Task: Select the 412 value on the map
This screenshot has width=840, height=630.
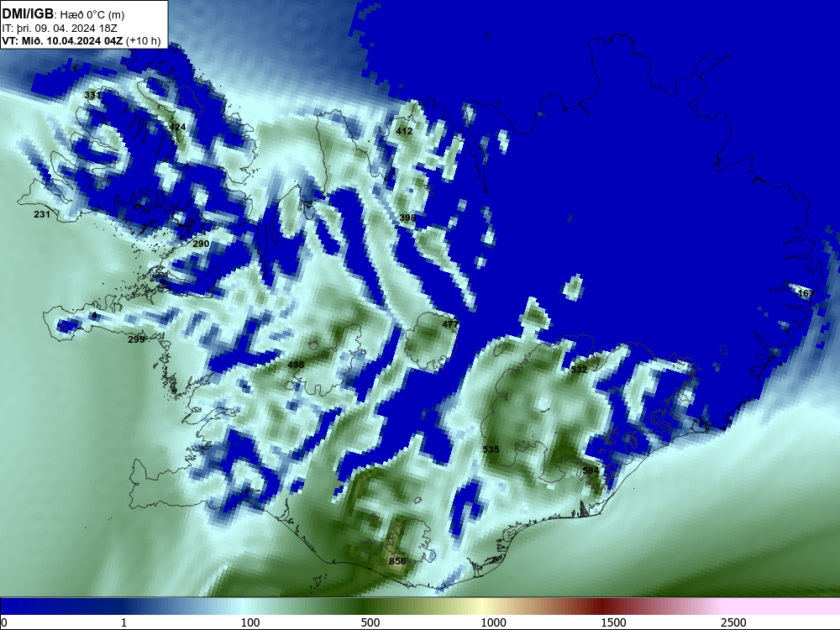Action: point(404,131)
